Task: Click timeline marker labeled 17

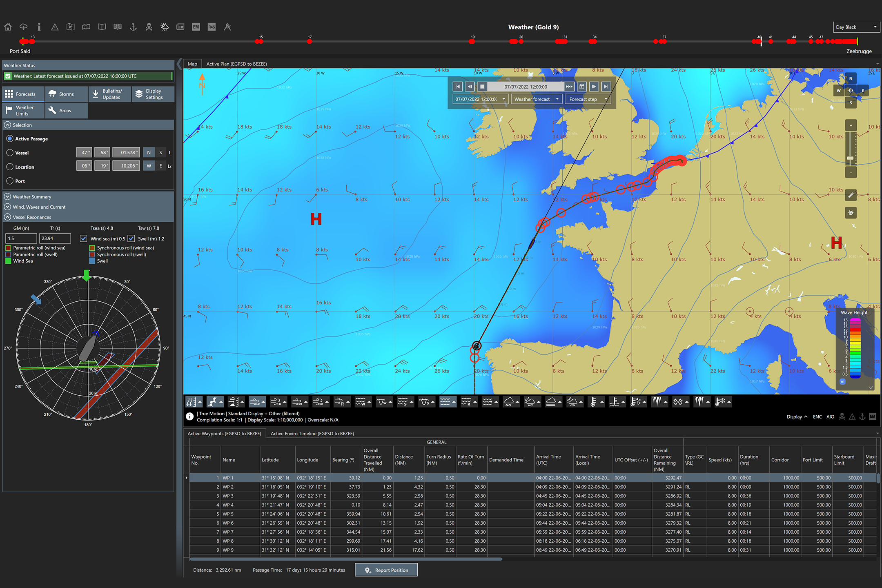Action: 310,41
